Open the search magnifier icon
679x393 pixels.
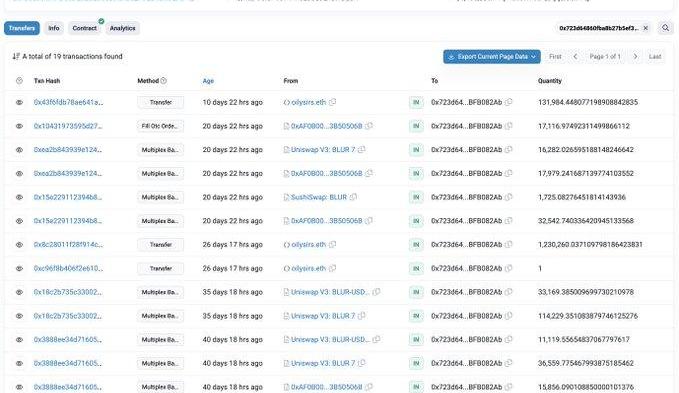(665, 28)
